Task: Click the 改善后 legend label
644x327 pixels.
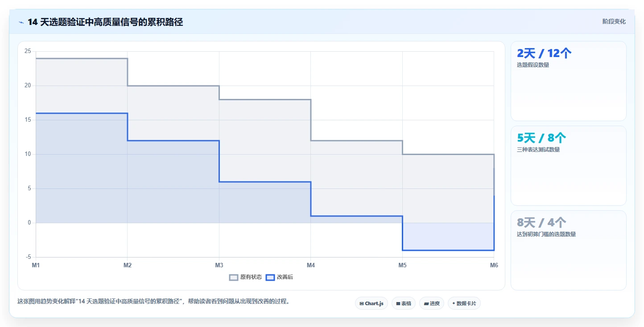Action: (x=285, y=277)
